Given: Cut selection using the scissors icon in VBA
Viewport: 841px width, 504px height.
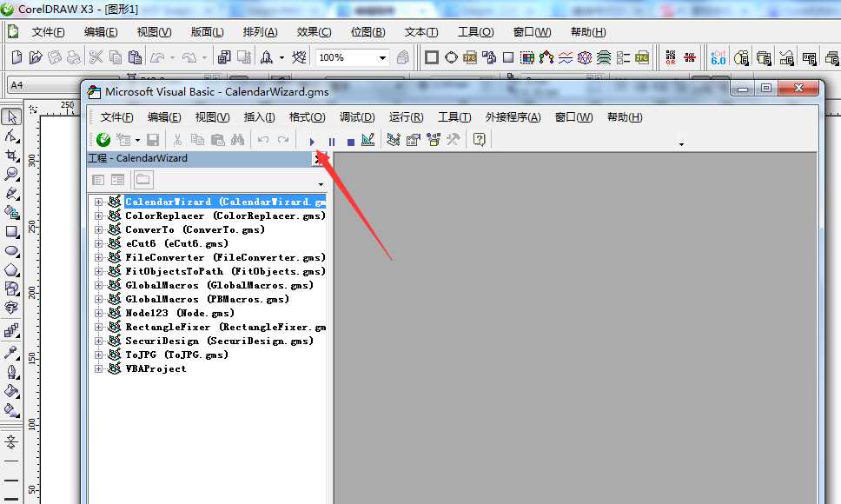Looking at the screenshot, I should (177, 140).
